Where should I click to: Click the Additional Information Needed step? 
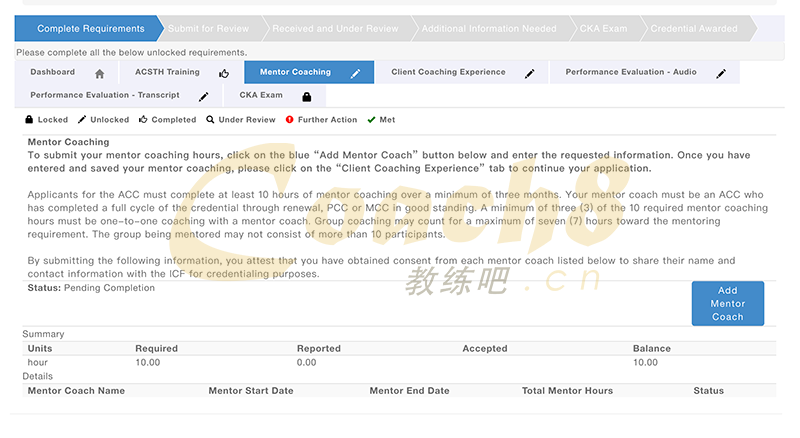[488, 29]
